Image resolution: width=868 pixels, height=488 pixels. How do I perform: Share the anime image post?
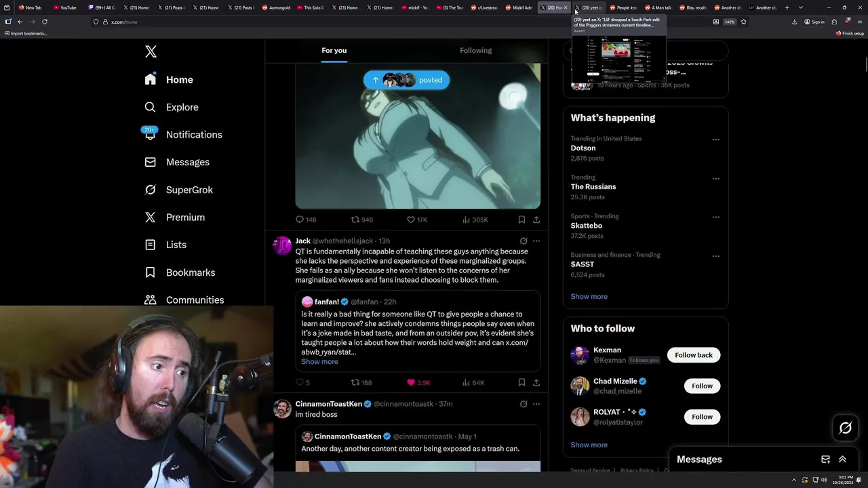coord(536,220)
